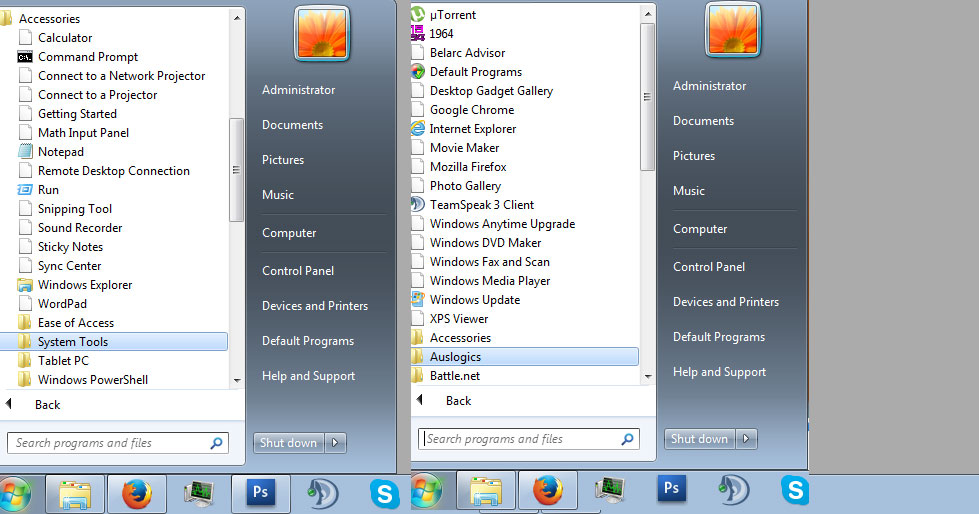Screen dimensions: 979x514
Task: Click magnifier in the Auslogics menu search box
Action: (627, 439)
